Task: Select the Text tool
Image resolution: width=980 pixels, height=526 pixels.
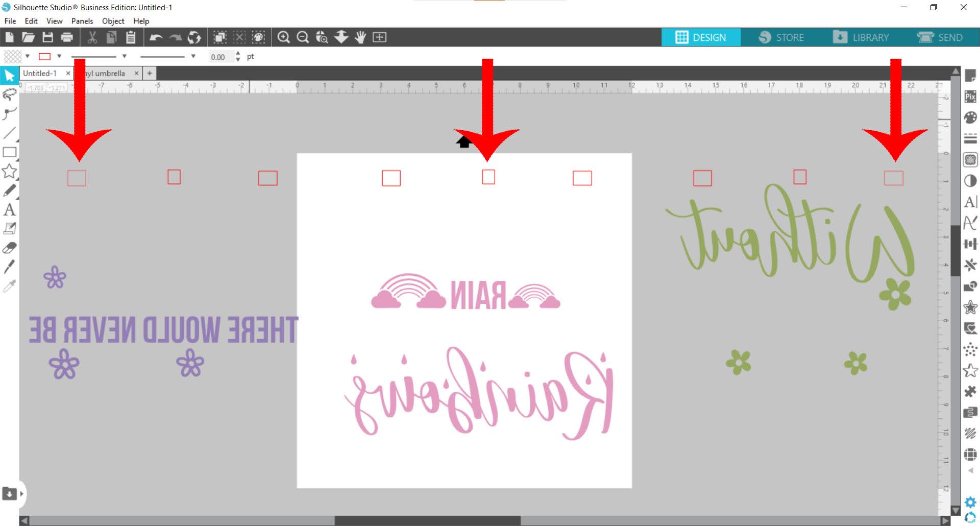Action: tap(9, 209)
